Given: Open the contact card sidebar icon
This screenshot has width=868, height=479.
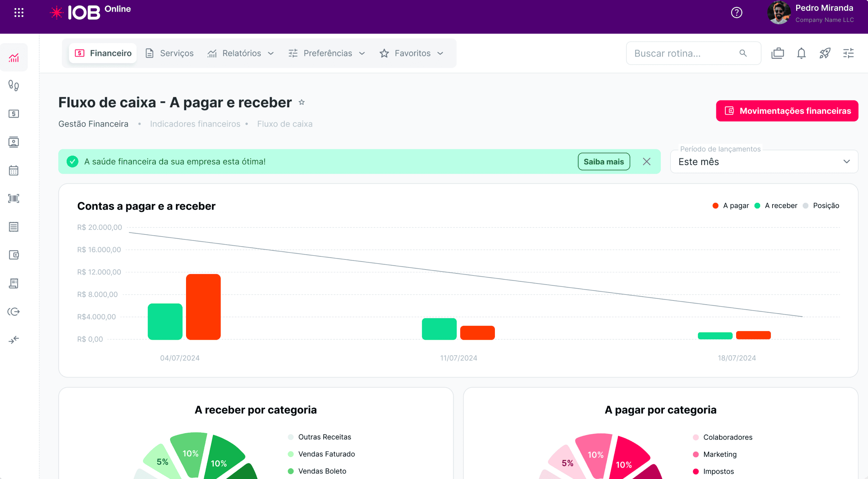Looking at the screenshot, I should click(x=14, y=142).
